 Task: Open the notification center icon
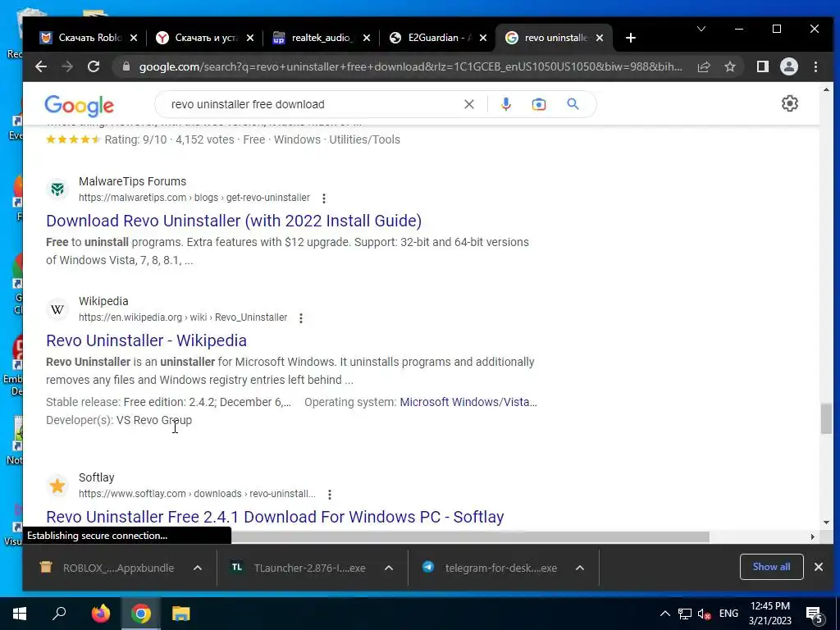814,615
